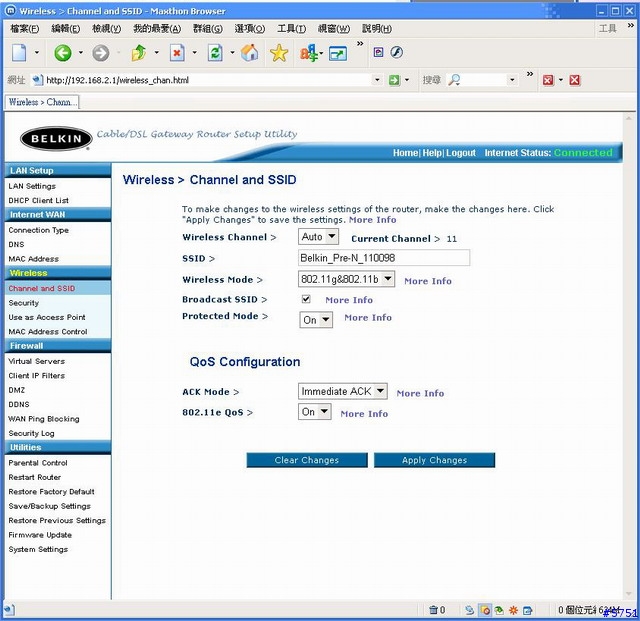The image size is (640, 621).
Task: Open the Protected Mode dropdown
Action: [x=316, y=320]
